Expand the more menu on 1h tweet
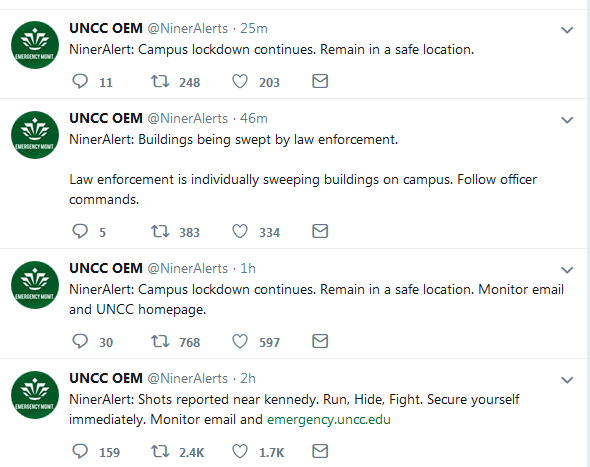 [x=567, y=270]
